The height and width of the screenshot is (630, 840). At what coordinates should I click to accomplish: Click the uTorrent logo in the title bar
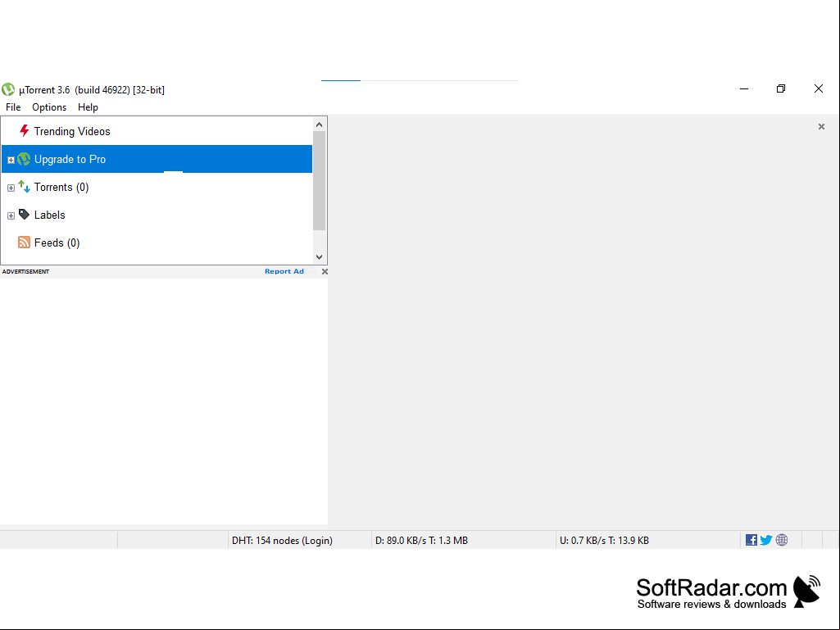click(x=8, y=89)
